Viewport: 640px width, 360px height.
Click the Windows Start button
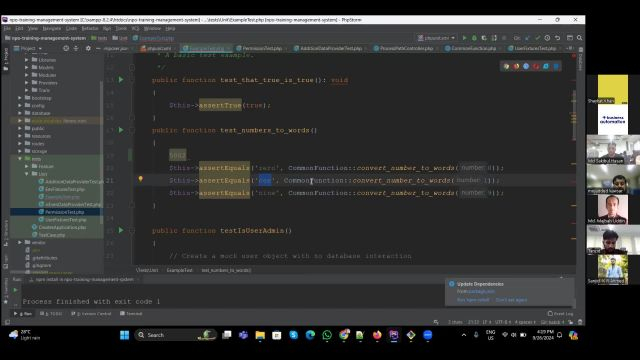[124, 335]
